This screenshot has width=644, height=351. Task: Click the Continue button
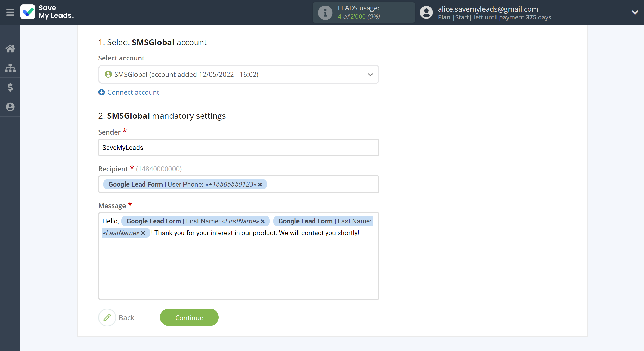[189, 317]
